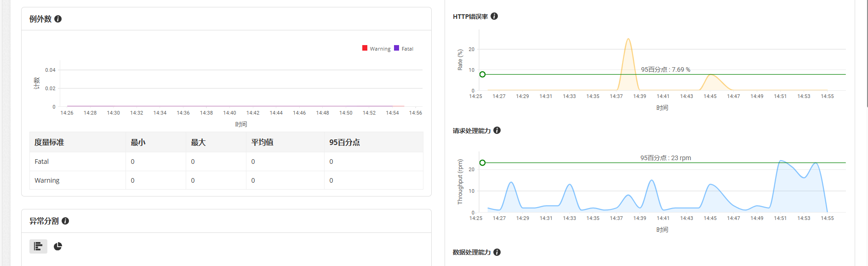Show info for 数据处理能力
868x266 pixels.
[x=497, y=252]
